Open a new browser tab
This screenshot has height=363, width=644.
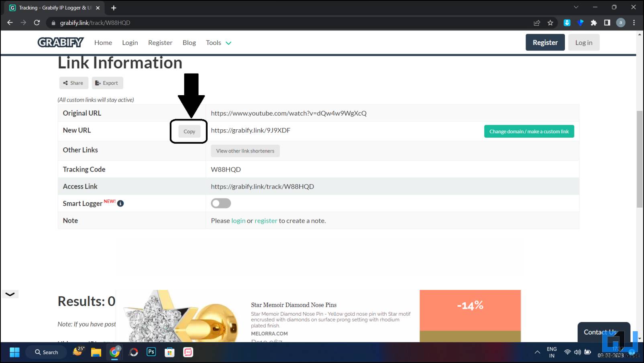(114, 8)
